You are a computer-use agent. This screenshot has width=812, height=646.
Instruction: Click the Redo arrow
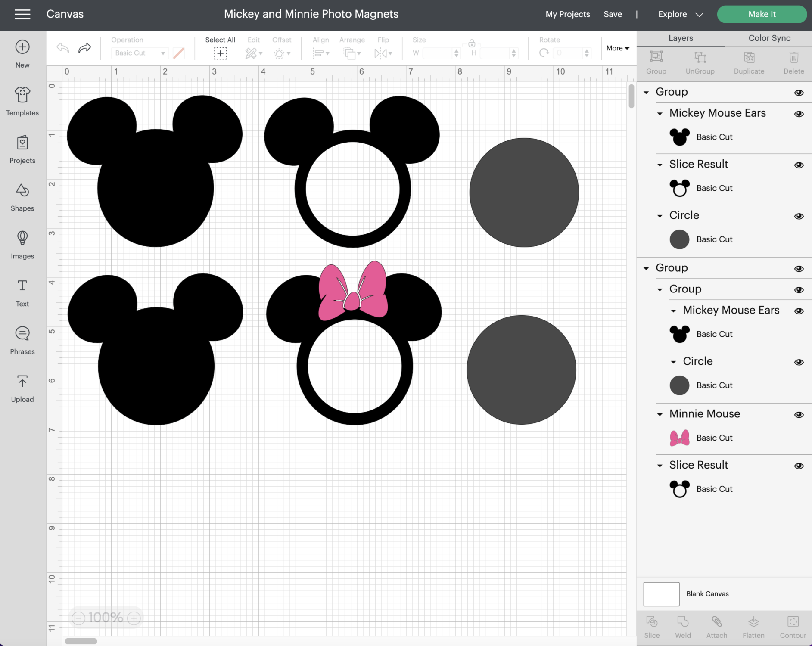point(85,48)
